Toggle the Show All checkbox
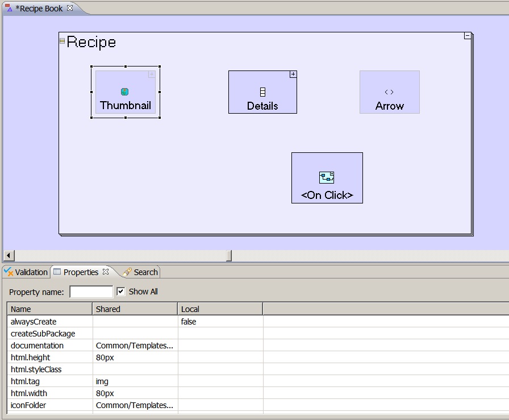 (x=120, y=292)
